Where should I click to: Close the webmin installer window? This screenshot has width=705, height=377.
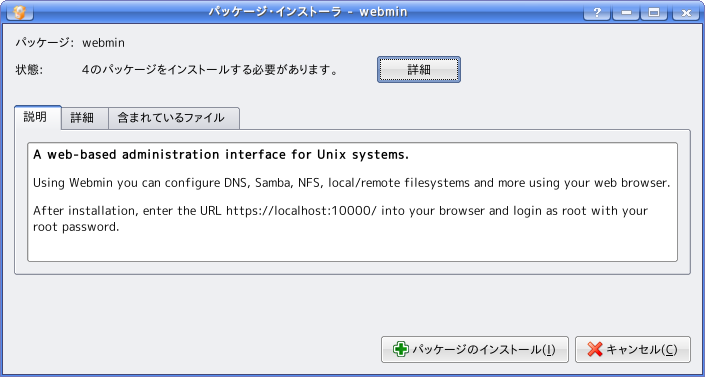tap(686, 13)
